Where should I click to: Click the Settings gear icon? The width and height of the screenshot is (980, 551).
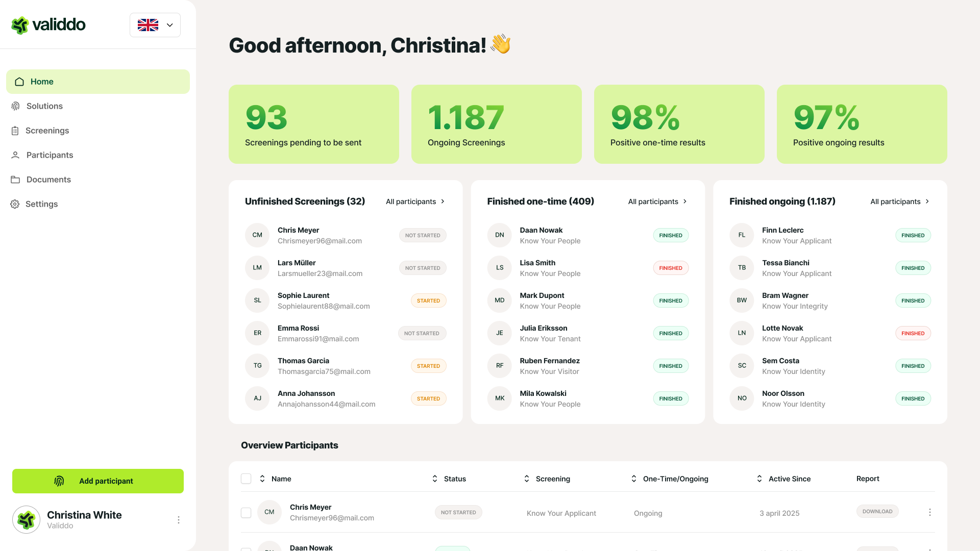pos(15,204)
